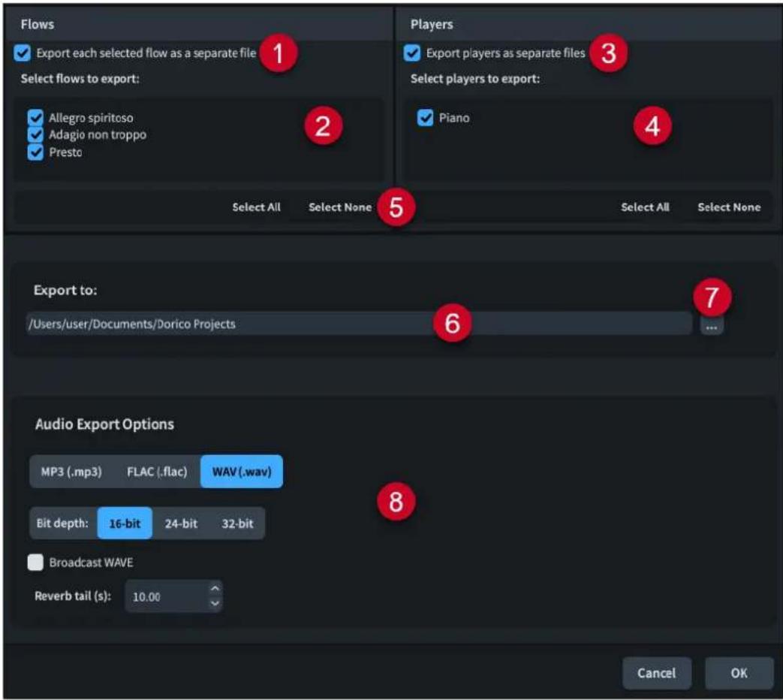Screen dimensions: 783x700
Task: Choose FLAC (.flac) export format
Action: tap(158, 472)
